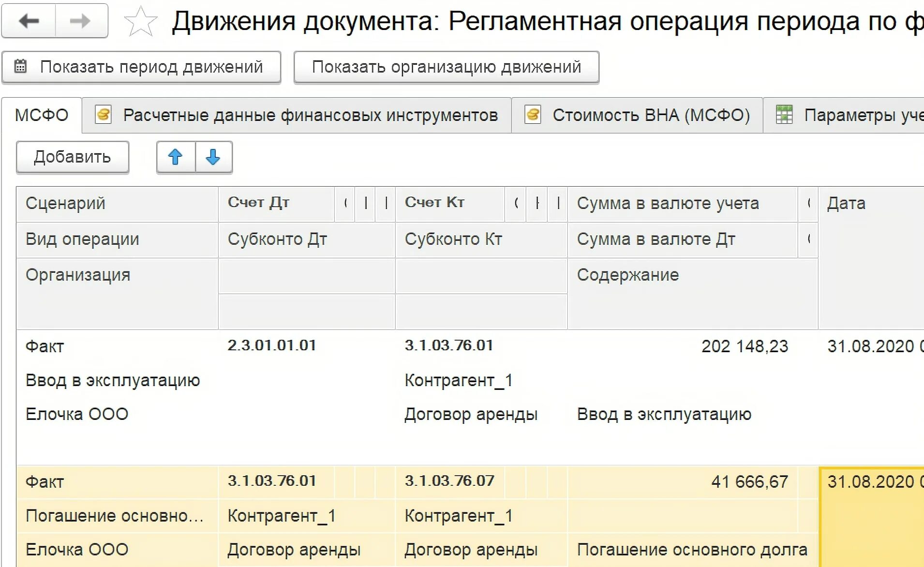
Task: Click the Вид операции header
Action: (x=117, y=239)
